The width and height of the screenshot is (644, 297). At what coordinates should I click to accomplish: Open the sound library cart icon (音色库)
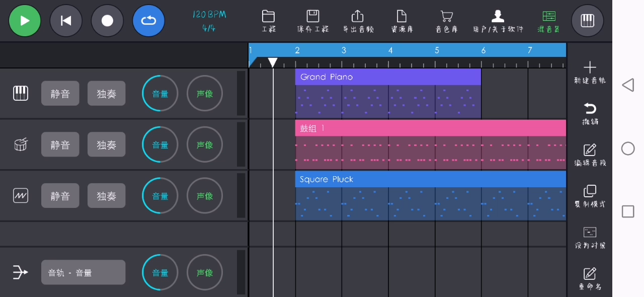click(446, 21)
